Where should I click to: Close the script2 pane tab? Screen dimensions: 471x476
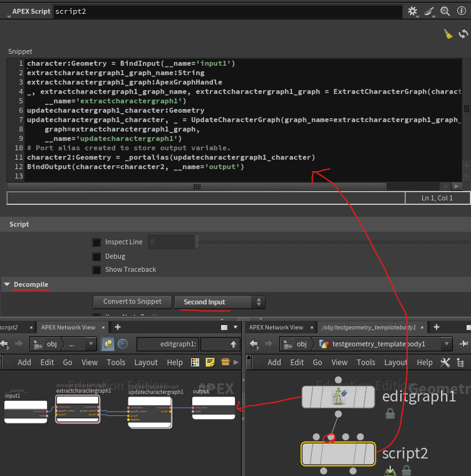coord(31,328)
